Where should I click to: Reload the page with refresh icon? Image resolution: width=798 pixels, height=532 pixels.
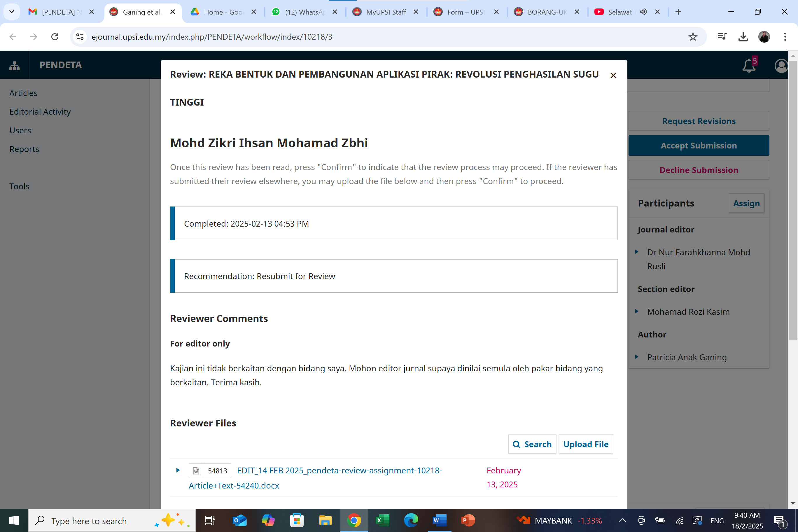point(55,37)
